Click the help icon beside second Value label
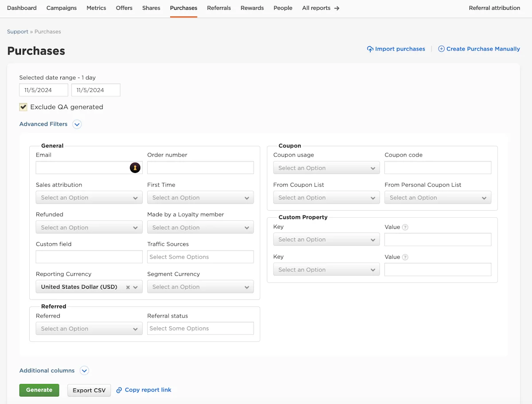 pos(405,257)
